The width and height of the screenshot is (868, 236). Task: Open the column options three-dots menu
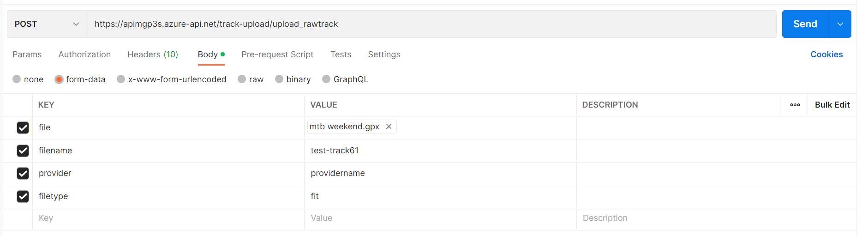[795, 105]
